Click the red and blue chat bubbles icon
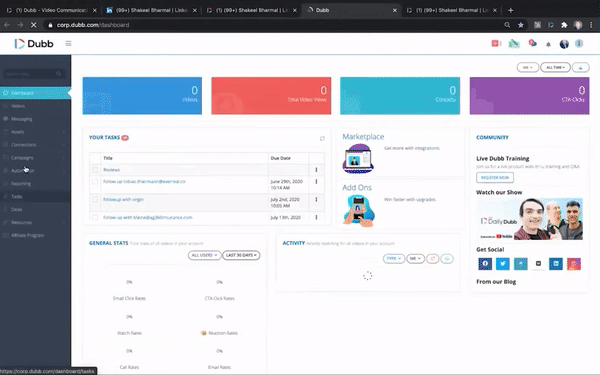This screenshot has width=600, height=375. (532, 43)
